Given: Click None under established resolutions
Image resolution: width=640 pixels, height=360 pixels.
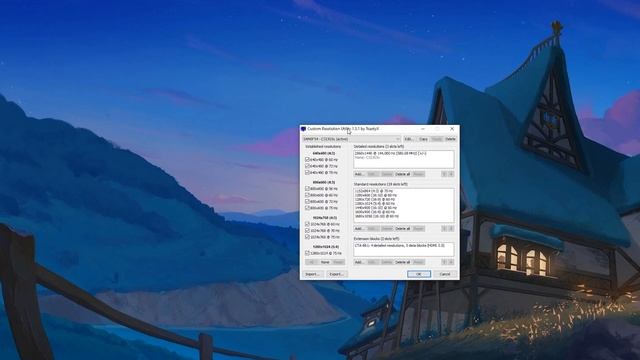Looking at the screenshot, I should [325, 262].
